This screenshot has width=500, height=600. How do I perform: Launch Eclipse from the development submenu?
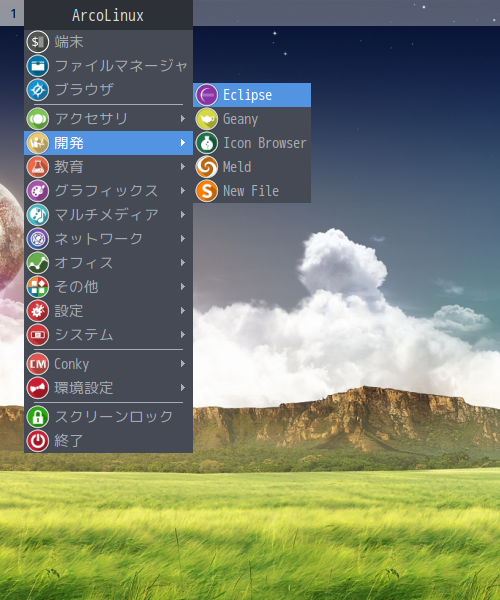(x=252, y=95)
